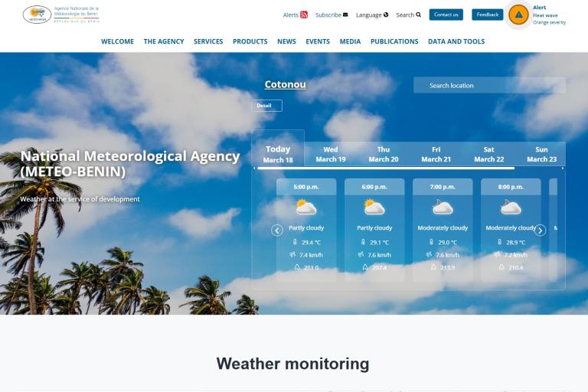Open the PUBLICATIONS menu
This screenshot has height=392, width=588.
pos(394,41)
